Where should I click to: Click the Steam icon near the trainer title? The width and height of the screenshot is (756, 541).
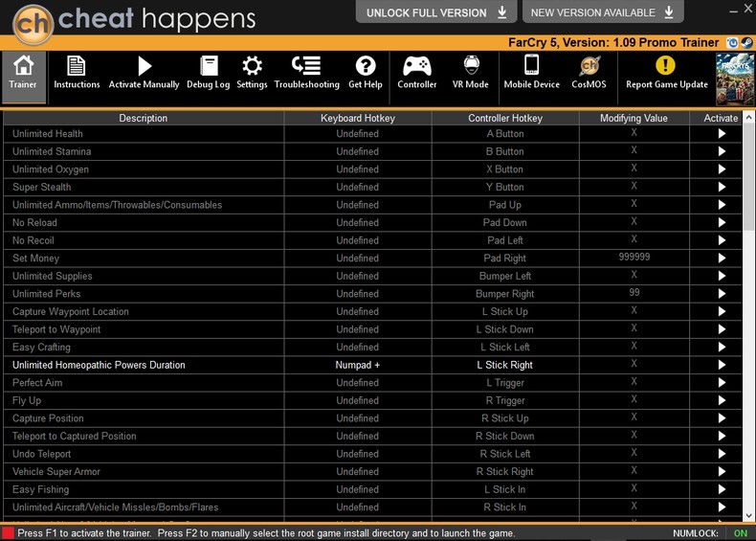(x=746, y=42)
